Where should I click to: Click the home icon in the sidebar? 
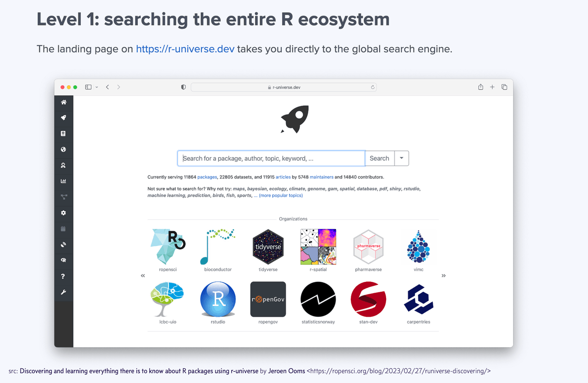(x=63, y=102)
